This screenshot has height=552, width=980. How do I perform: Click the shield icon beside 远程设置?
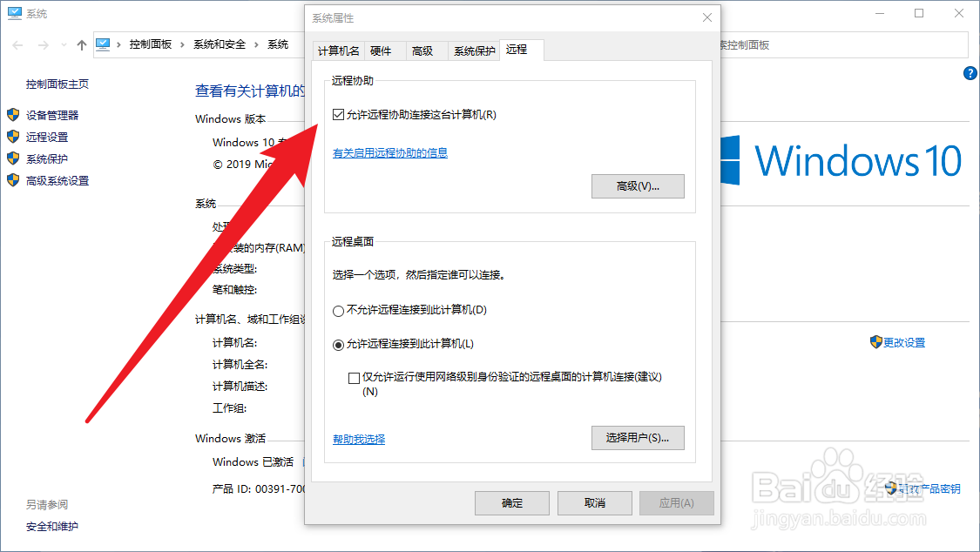pos(13,137)
